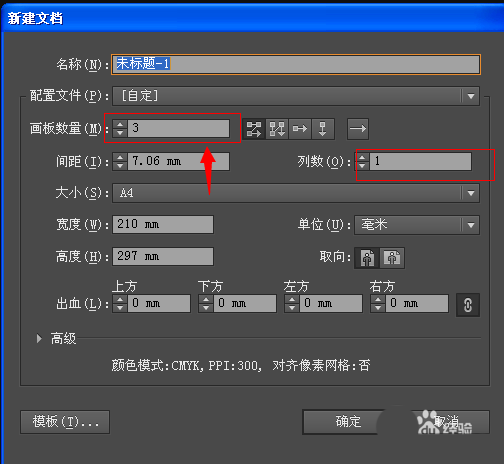Decrease 左方 left bleed value
The image size is (504, 464).
[x=292, y=308]
